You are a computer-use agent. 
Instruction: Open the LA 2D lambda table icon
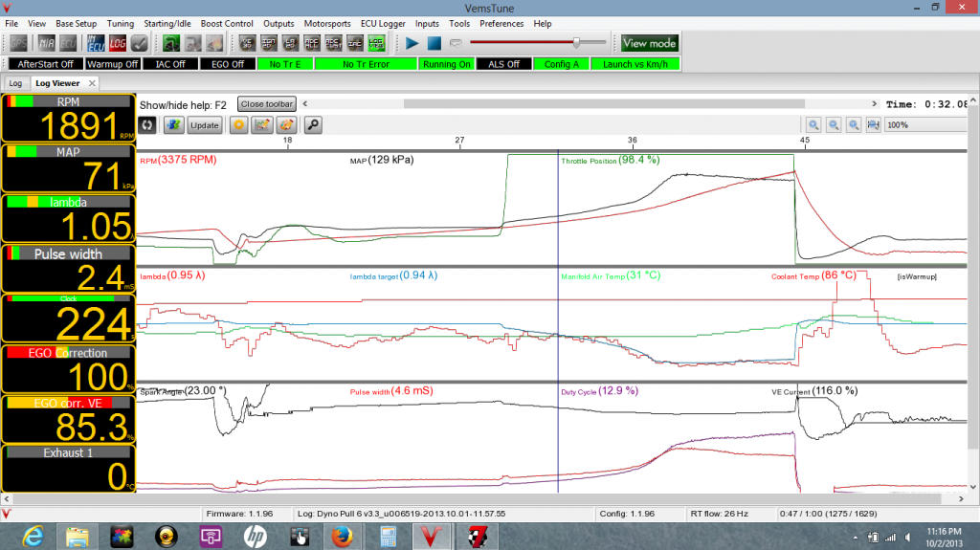290,43
